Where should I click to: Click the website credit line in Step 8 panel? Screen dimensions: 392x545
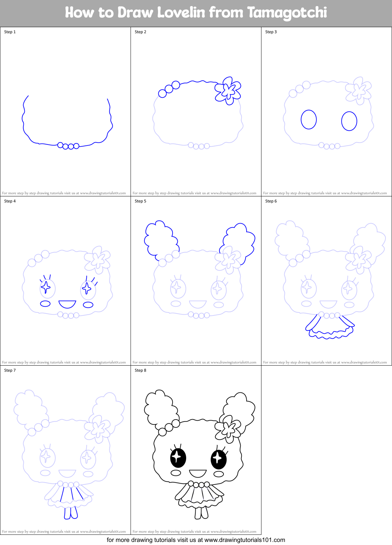click(194, 531)
